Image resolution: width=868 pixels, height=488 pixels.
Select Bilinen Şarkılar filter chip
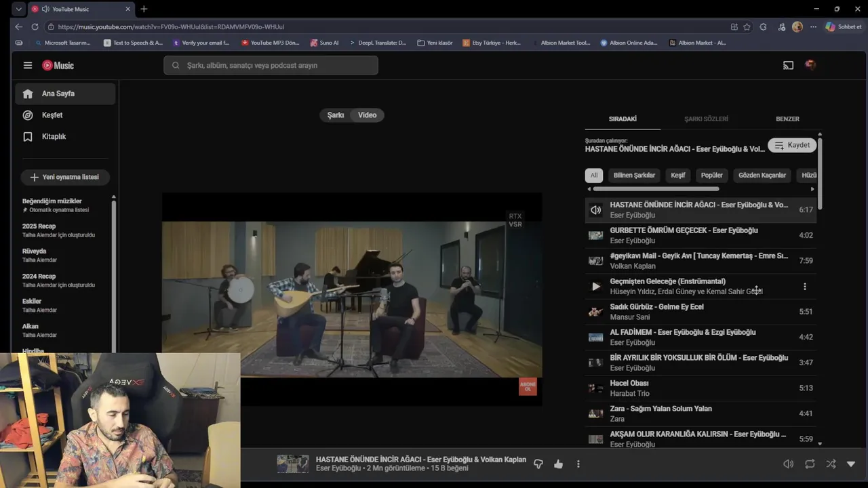coord(634,175)
